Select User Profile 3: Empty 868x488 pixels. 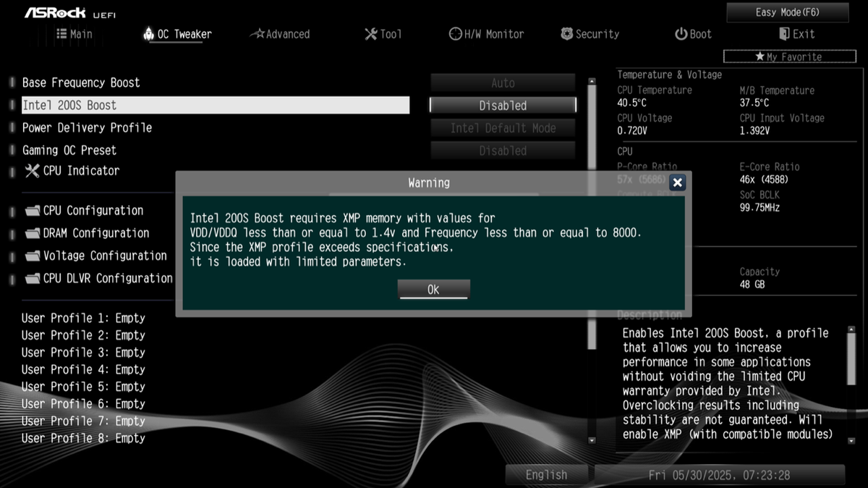[83, 353]
